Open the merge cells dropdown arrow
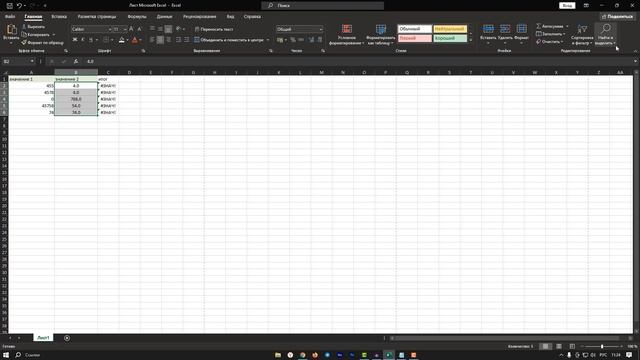 point(268,40)
